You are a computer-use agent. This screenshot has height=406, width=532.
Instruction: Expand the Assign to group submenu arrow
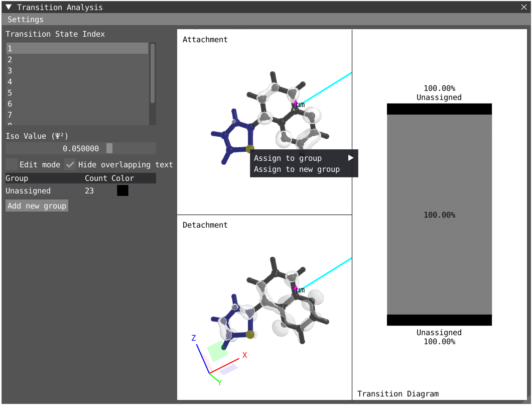[x=351, y=158]
